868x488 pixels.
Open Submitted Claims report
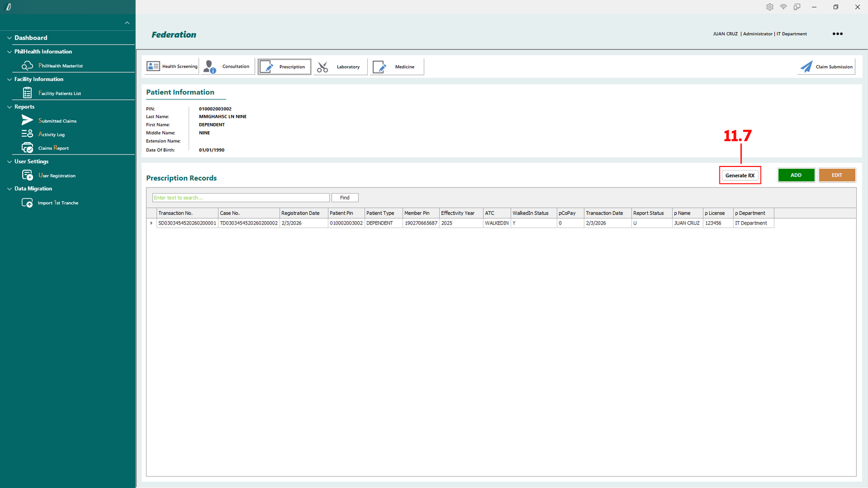(57, 121)
